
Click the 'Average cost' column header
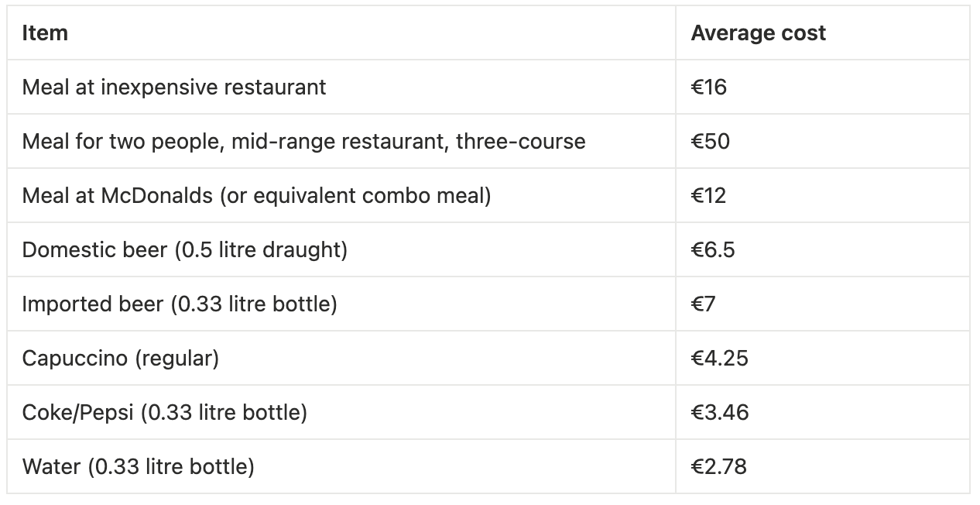coord(822,33)
